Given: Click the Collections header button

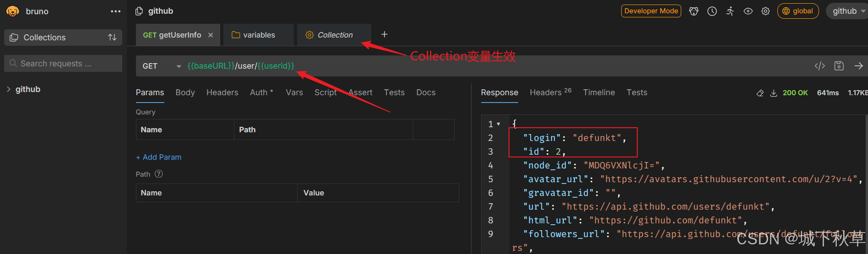Looking at the screenshot, I should [63, 38].
